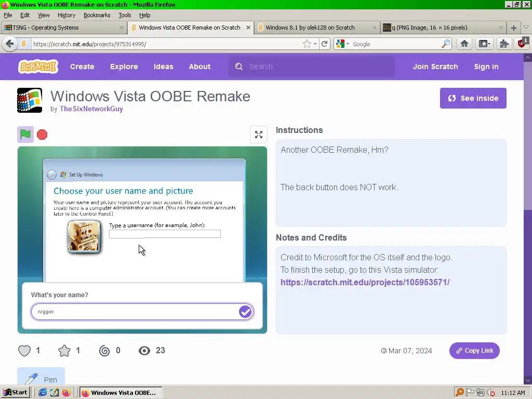Image resolution: width=532 pixels, height=399 pixels.
Task: Open the Help menu
Action: point(144,15)
